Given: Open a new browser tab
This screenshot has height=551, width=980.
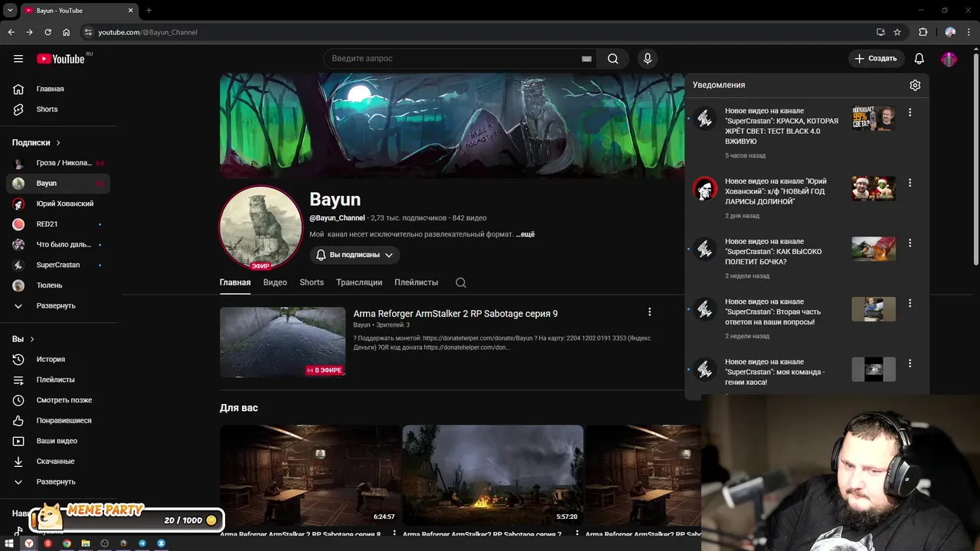Looking at the screenshot, I should tap(149, 11).
